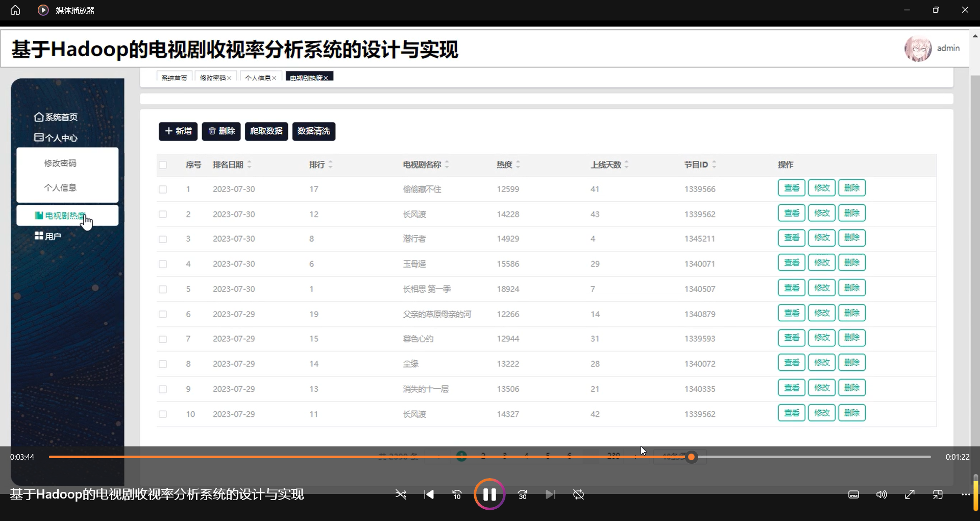Close the 电视剧热度 tab
980x521 pixels.
326,78
